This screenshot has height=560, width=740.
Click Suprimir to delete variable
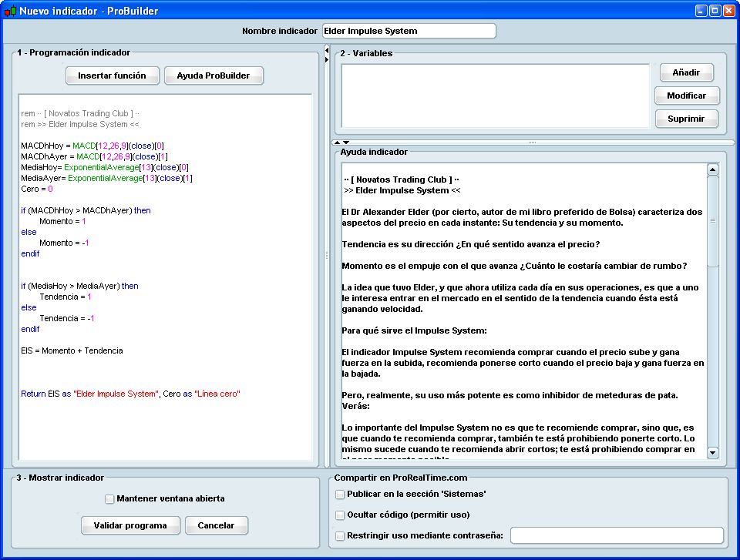[x=686, y=119]
